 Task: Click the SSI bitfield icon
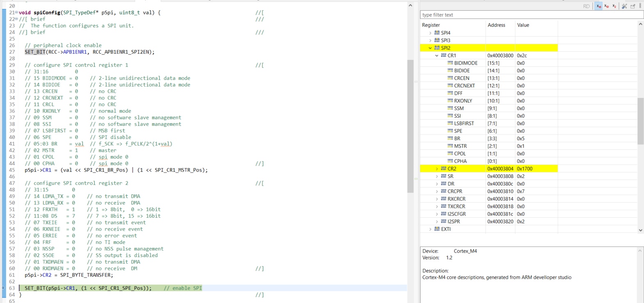point(450,116)
